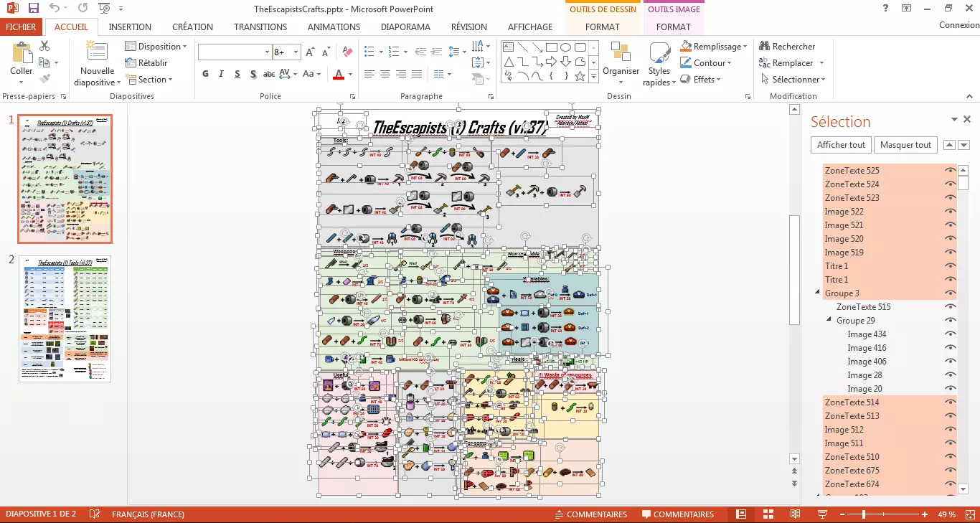Switch to reading view in status bar
This screenshot has height=523, width=980.
coord(795,514)
